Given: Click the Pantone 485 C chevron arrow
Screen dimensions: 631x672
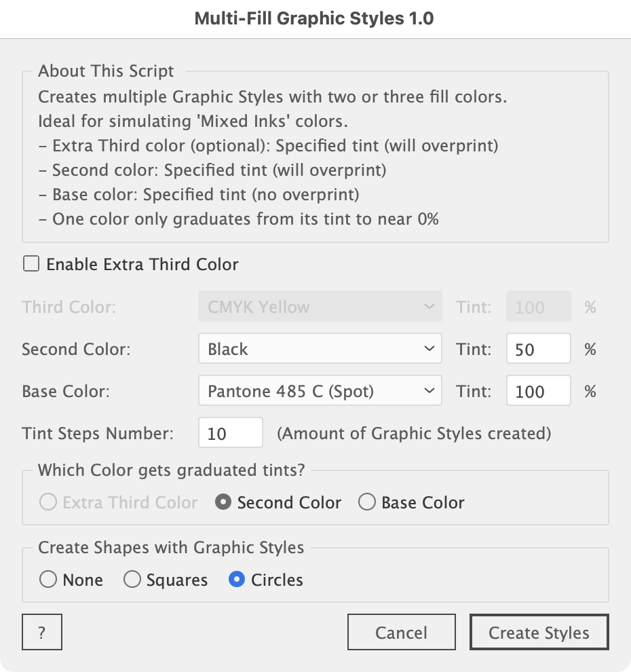Looking at the screenshot, I should coord(429,392).
